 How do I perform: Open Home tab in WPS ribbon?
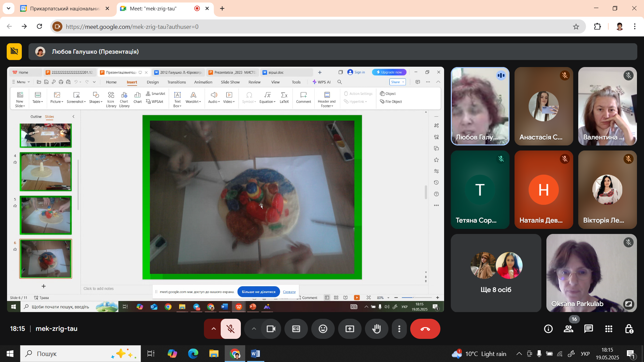click(111, 82)
